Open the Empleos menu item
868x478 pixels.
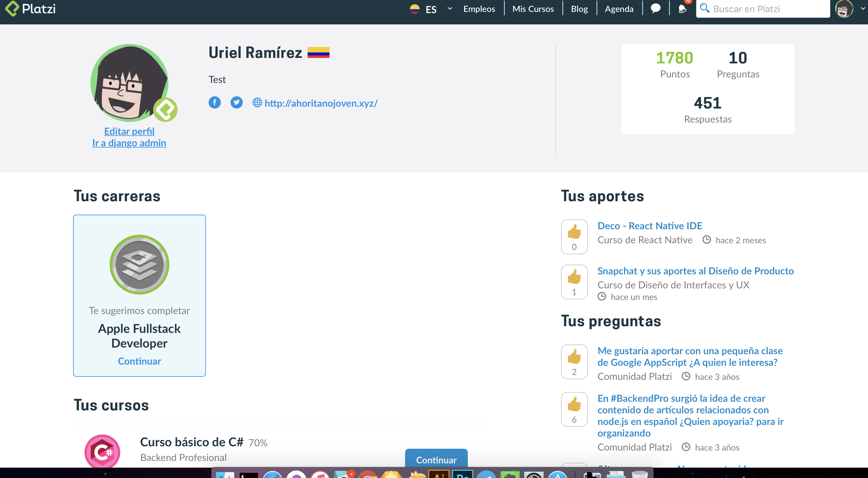[x=479, y=9]
